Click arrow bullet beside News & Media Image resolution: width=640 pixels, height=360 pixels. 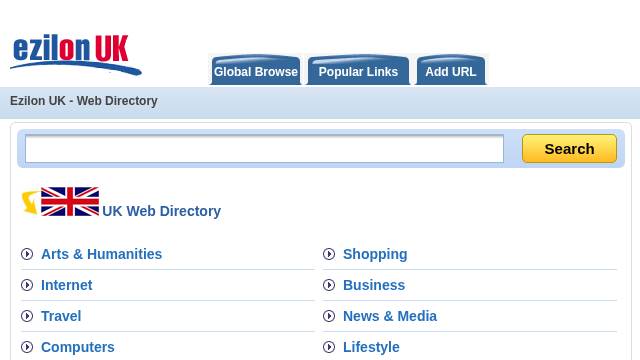[329, 316]
